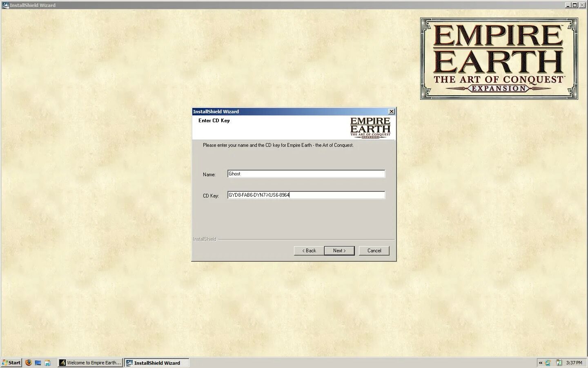Close the outer InstallShield Wizard window
The image size is (588, 368).
pos(582,5)
